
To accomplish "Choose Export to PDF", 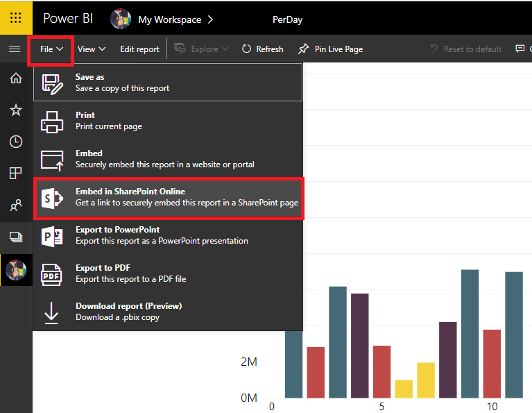I will click(x=168, y=273).
